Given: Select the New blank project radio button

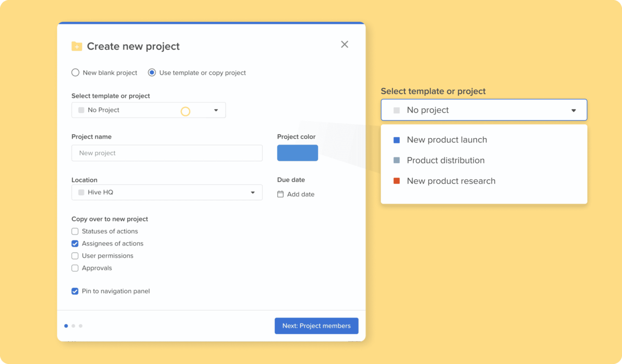Looking at the screenshot, I should [x=75, y=72].
